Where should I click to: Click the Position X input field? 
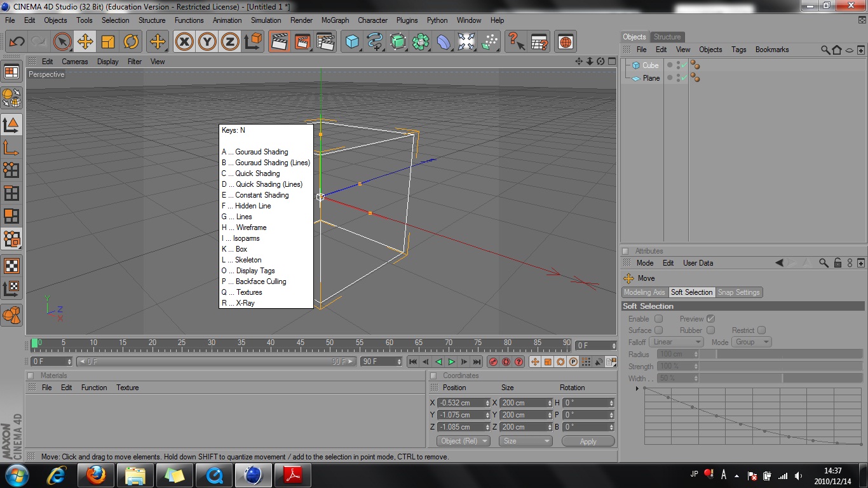(x=465, y=403)
